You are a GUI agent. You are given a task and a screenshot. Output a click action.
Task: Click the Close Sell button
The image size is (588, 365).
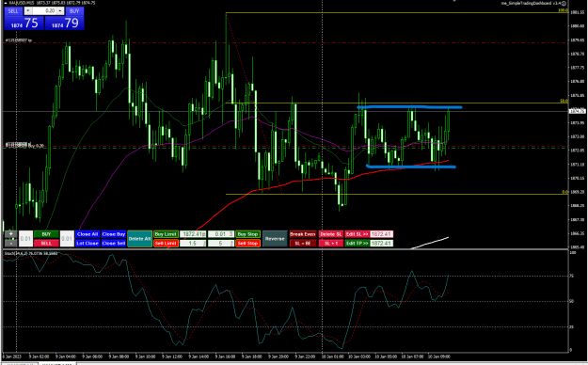(114, 243)
